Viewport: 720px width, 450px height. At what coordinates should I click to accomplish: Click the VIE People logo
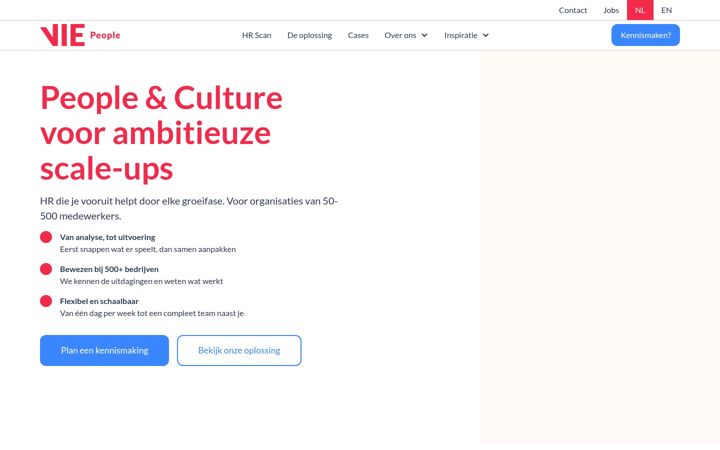point(80,35)
